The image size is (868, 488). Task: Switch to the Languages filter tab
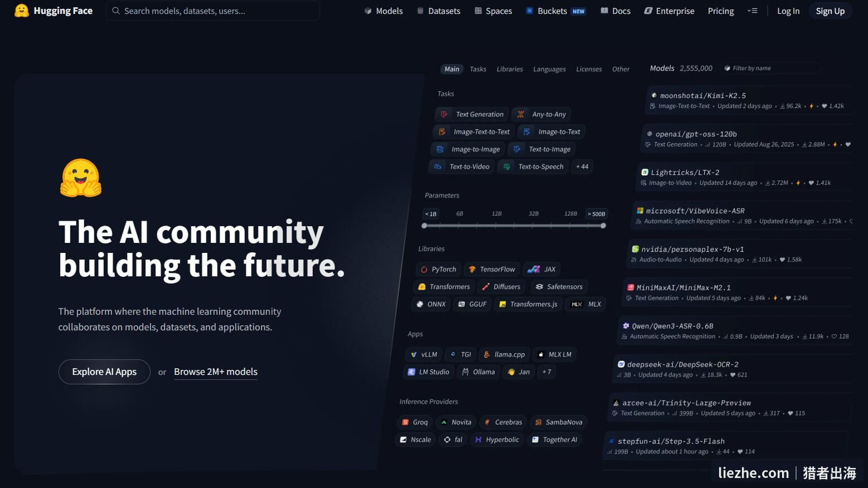coord(549,69)
